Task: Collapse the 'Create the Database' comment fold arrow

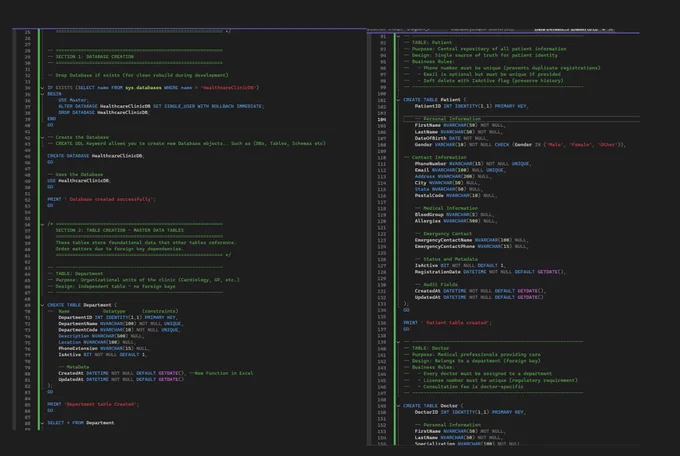Action: click(42, 137)
